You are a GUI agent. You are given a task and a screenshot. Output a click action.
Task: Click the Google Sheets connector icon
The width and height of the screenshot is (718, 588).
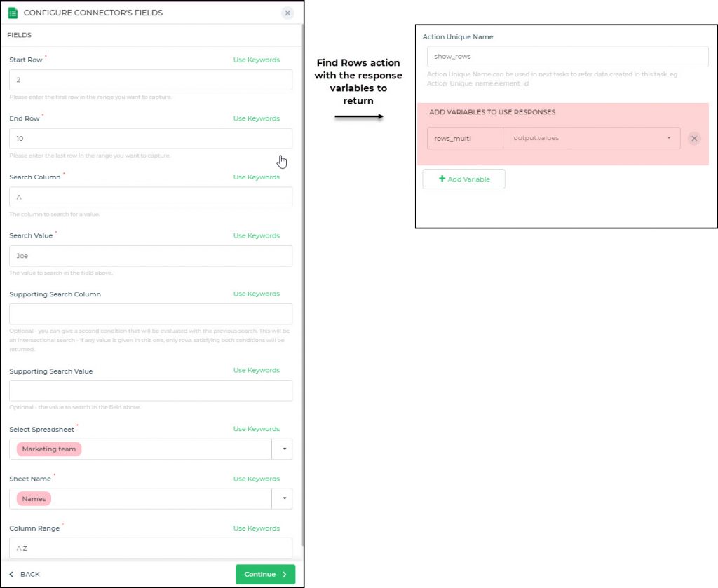pos(13,13)
